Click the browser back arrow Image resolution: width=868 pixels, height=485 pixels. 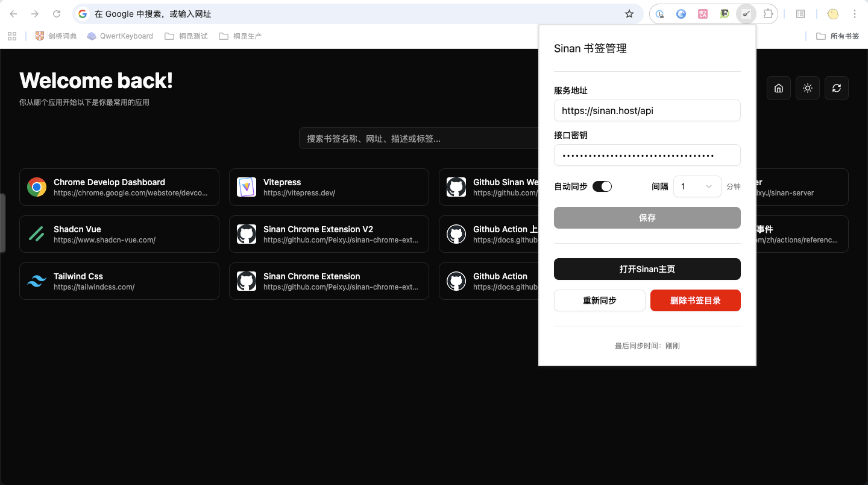point(13,14)
